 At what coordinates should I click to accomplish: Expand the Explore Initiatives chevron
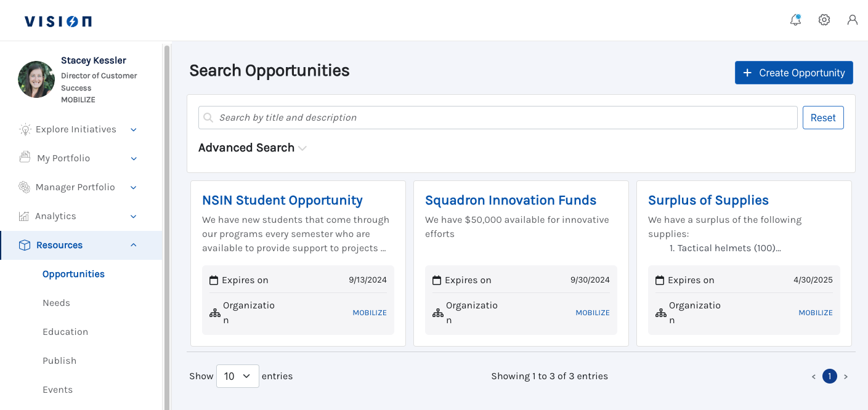pos(134,130)
